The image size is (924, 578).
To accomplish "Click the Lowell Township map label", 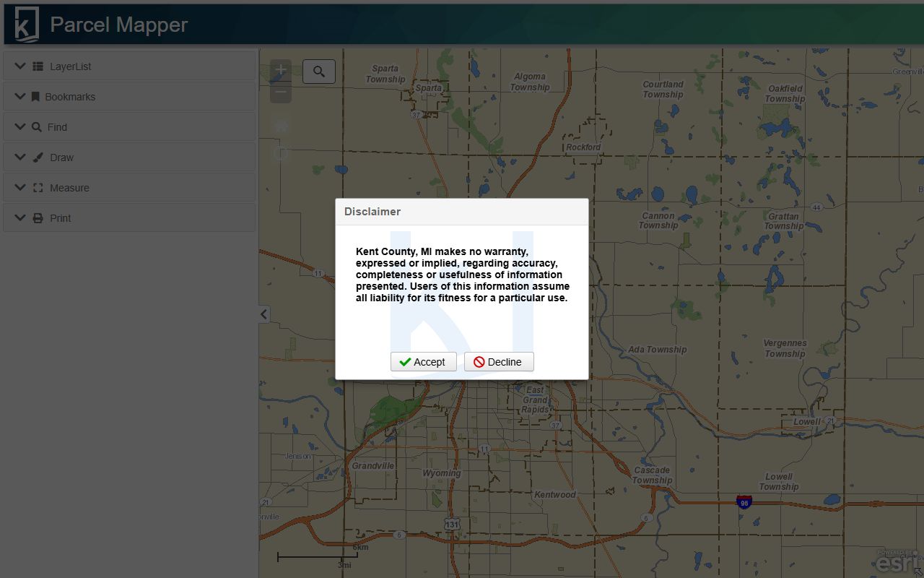I will (779, 482).
